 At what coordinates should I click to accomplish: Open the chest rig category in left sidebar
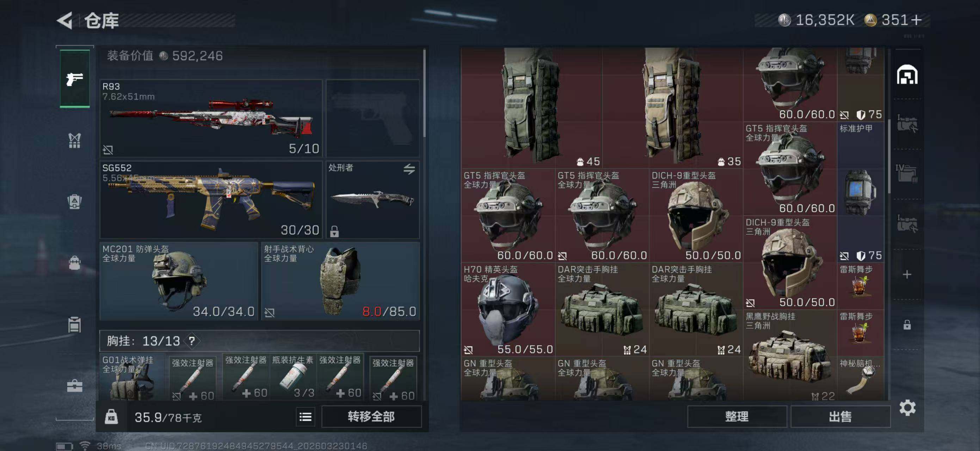coord(75,140)
